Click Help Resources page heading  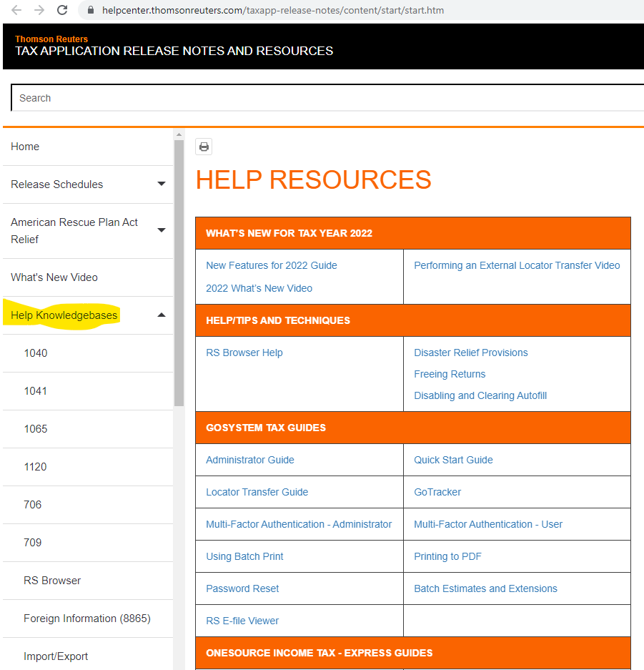click(x=314, y=179)
